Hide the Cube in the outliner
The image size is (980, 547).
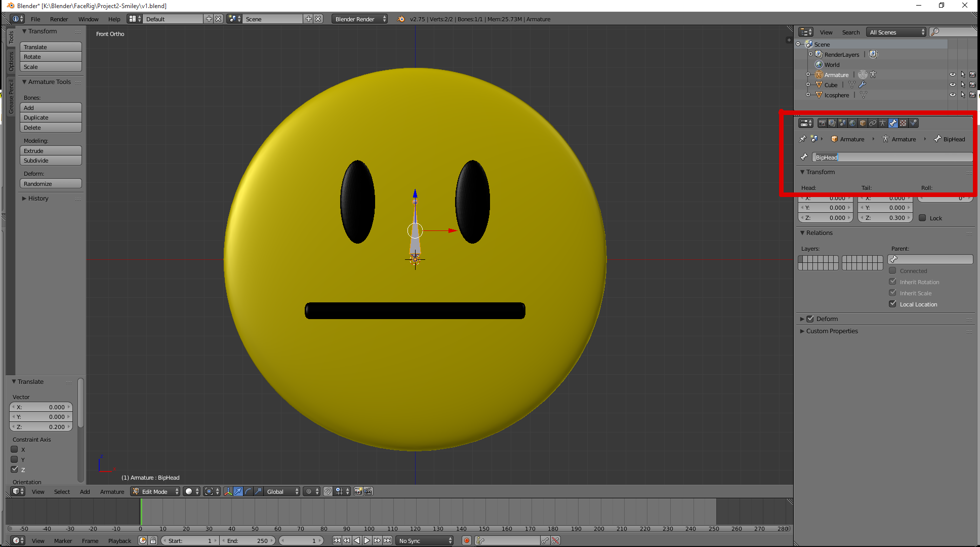(952, 85)
